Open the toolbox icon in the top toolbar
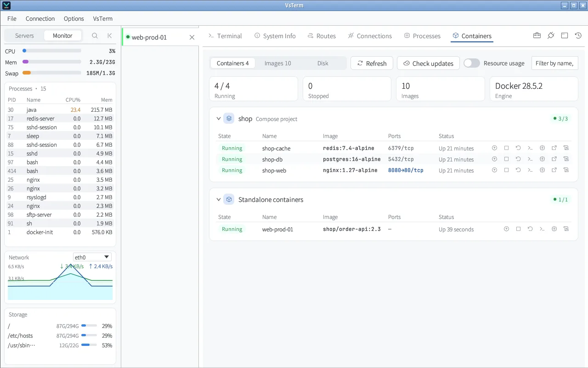 537,36
